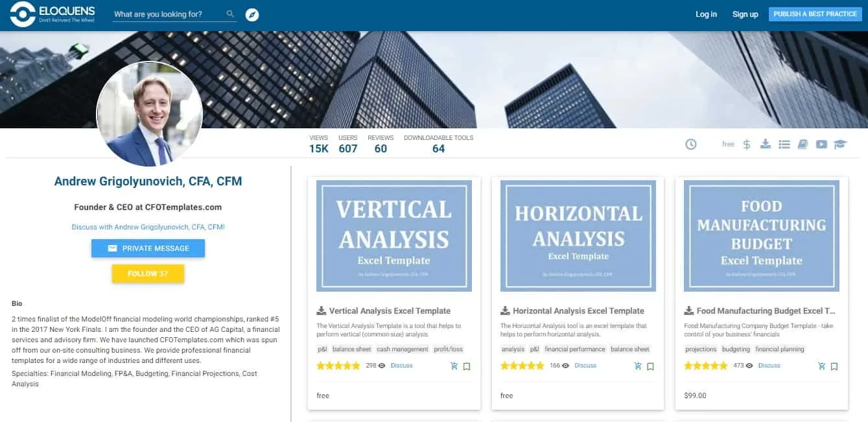Add Food Manufacturing Budget to cart
This screenshot has width=868, height=422.
click(x=822, y=366)
